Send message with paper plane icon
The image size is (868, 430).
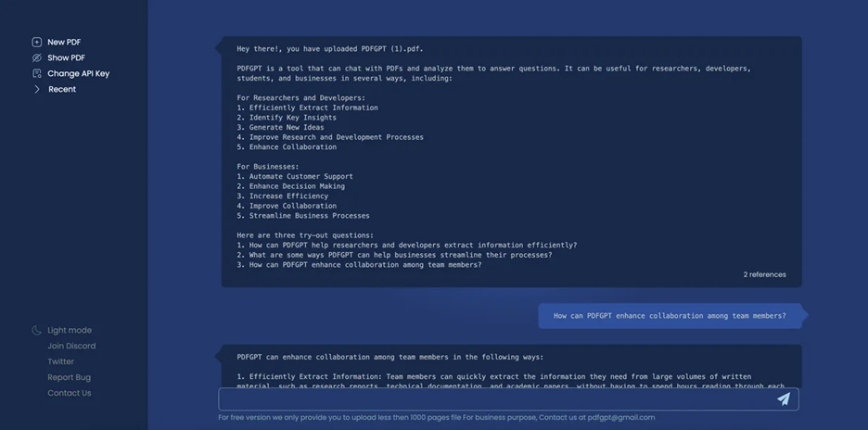pyautogui.click(x=784, y=399)
